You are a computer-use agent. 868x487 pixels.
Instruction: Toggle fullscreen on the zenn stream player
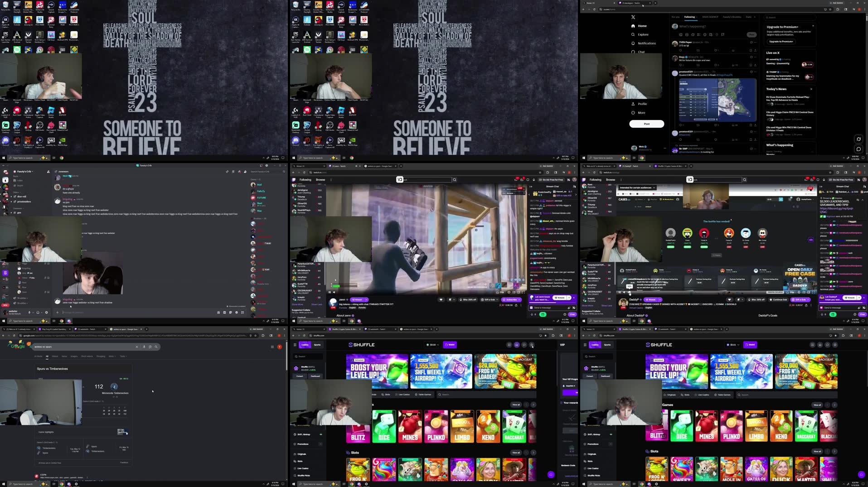point(524,292)
